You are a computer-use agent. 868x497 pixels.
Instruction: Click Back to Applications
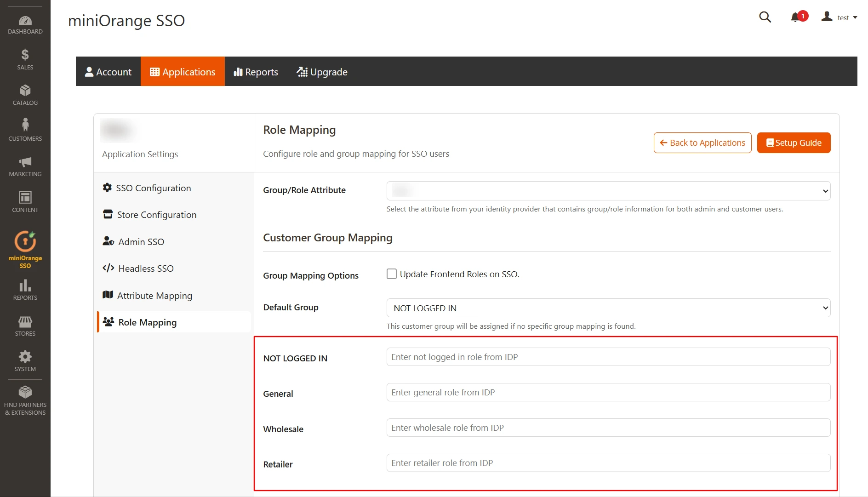click(x=702, y=143)
